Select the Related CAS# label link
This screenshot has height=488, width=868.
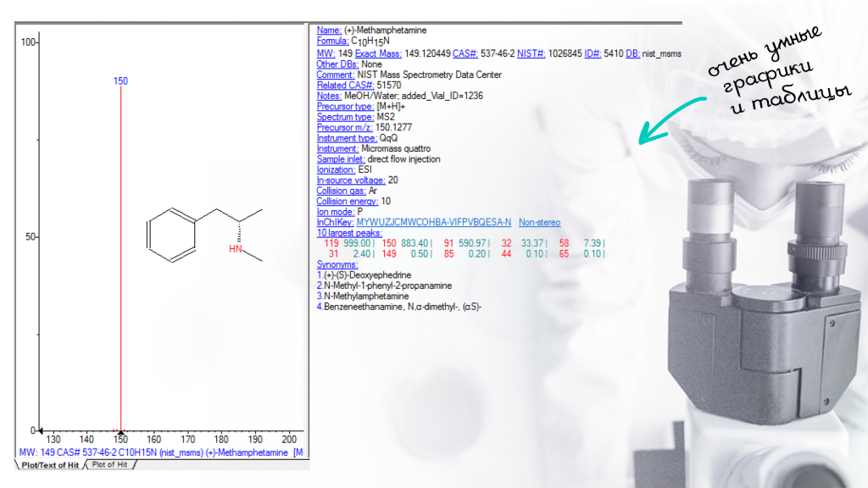(x=345, y=85)
